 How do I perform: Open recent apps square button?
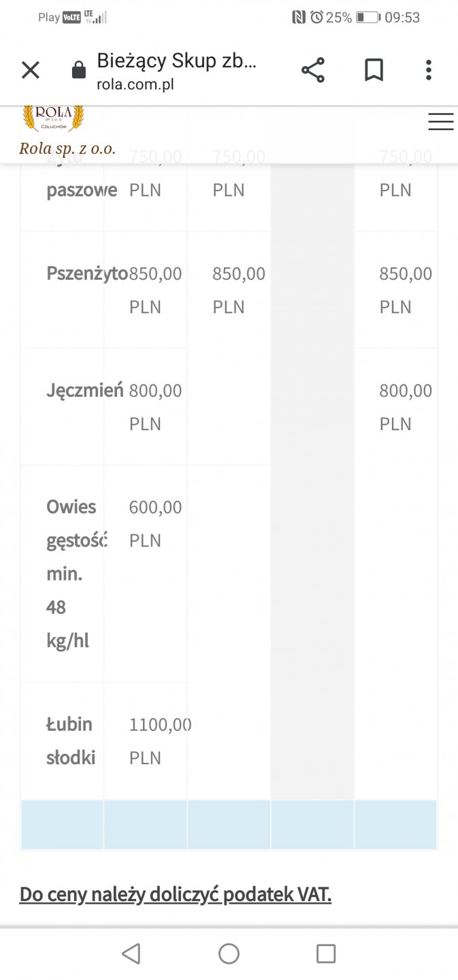(326, 953)
